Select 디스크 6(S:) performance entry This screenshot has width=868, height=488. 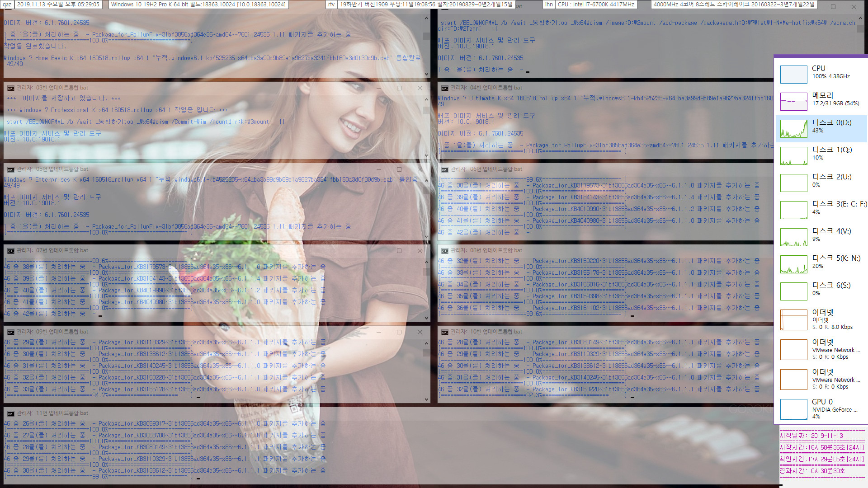pyautogui.click(x=822, y=291)
